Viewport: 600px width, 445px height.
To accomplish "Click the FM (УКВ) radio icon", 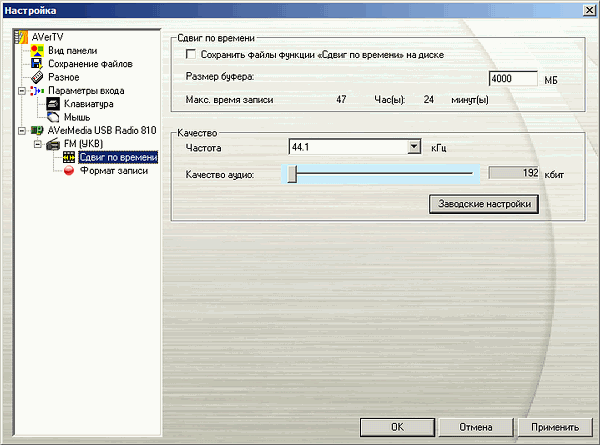I will [53, 144].
